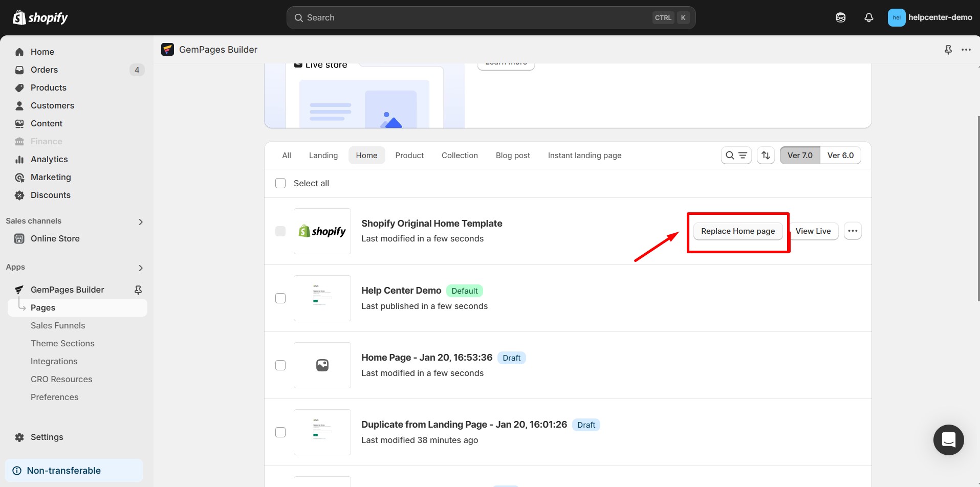Click the Replace Home page button
Image resolution: width=980 pixels, height=487 pixels.
(738, 231)
